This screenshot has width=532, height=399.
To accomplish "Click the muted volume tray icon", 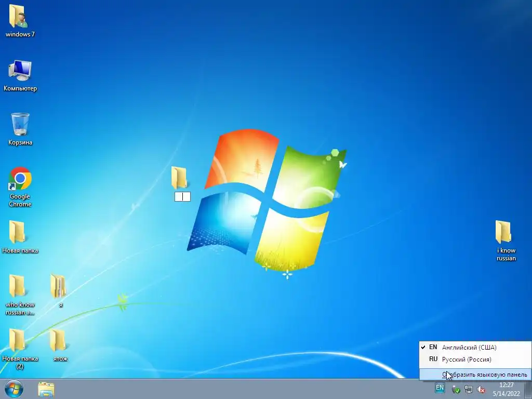I will click(x=481, y=390).
